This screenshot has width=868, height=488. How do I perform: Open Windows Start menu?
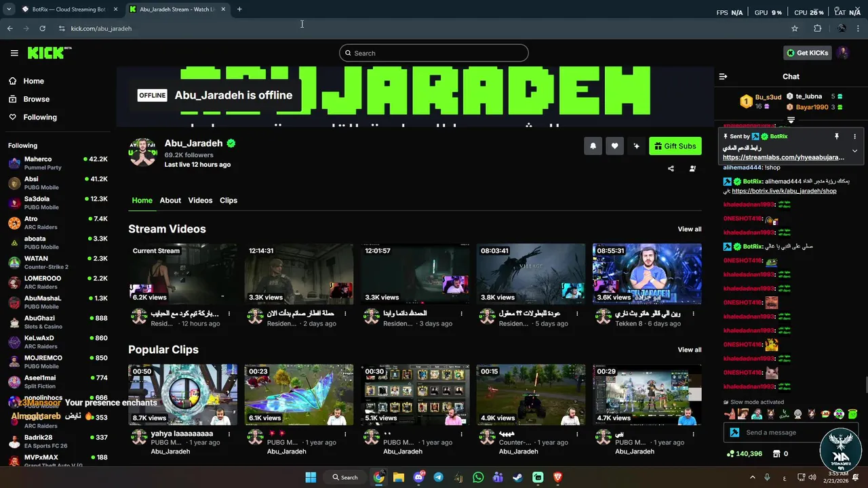point(311,477)
